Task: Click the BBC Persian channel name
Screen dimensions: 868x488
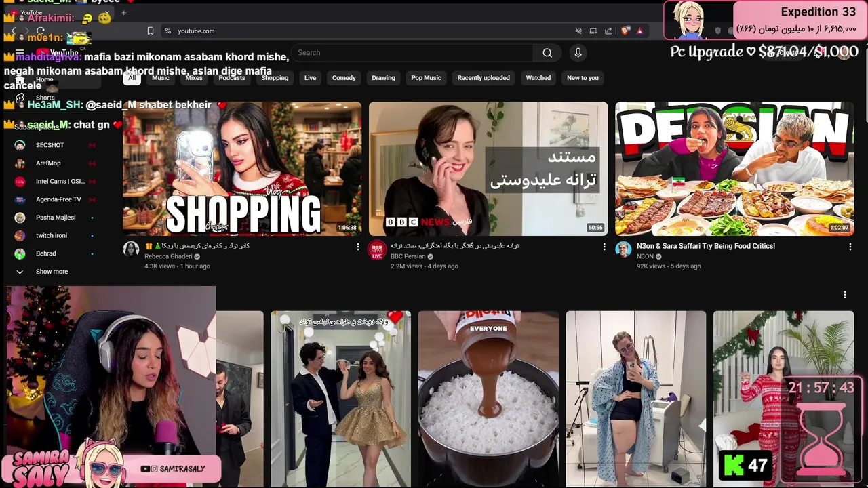Action: tap(408, 257)
